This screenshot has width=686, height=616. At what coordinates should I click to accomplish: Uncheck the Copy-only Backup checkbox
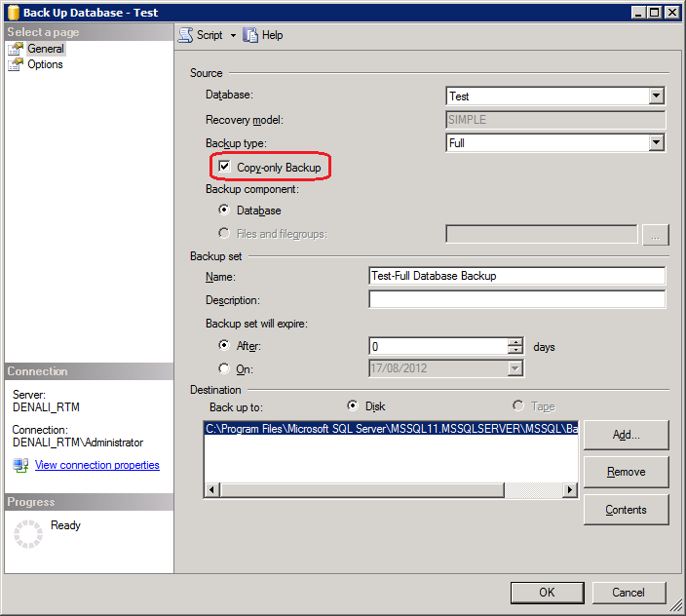225,168
